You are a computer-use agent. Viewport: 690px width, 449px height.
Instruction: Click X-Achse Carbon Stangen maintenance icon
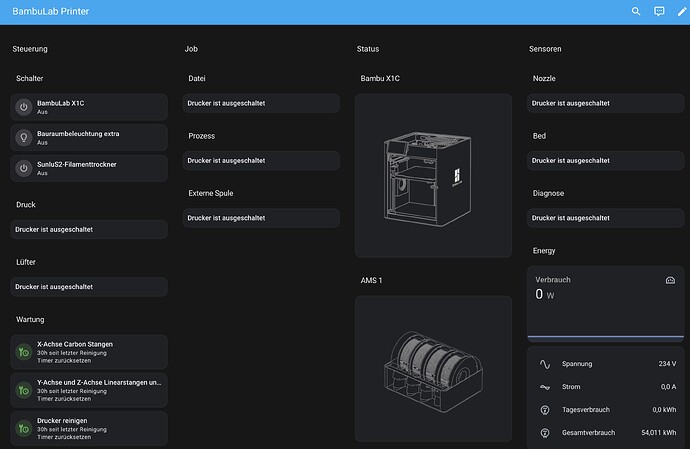click(x=24, y=352)
